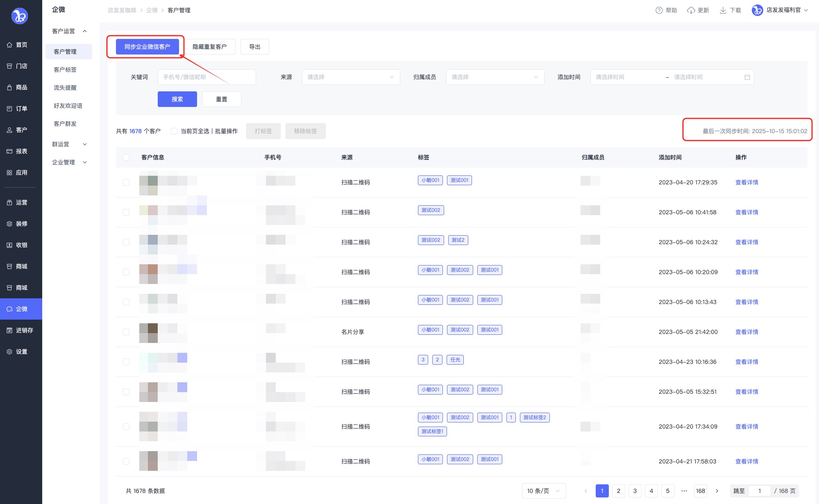Screen dimensions: 819x504
Task: Open the 首页 home icon in sidebar
Action: (x=9, y=45)
